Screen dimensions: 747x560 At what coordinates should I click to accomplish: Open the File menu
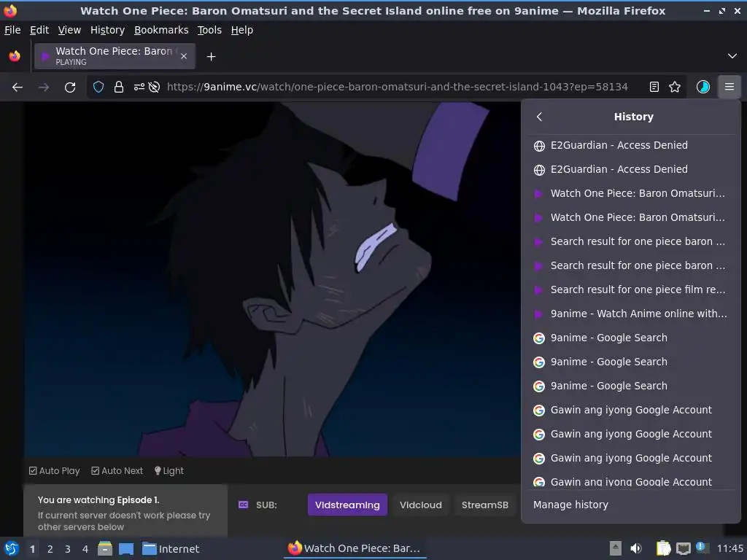12,30
